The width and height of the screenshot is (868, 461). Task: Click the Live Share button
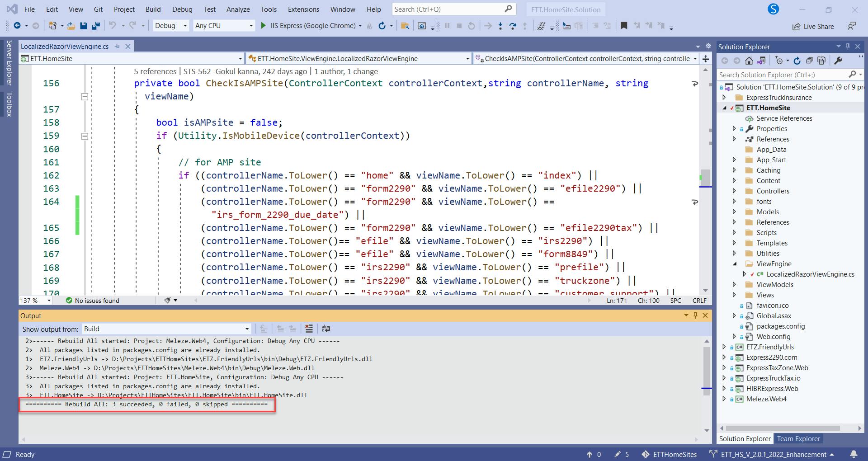coord(813,26)
